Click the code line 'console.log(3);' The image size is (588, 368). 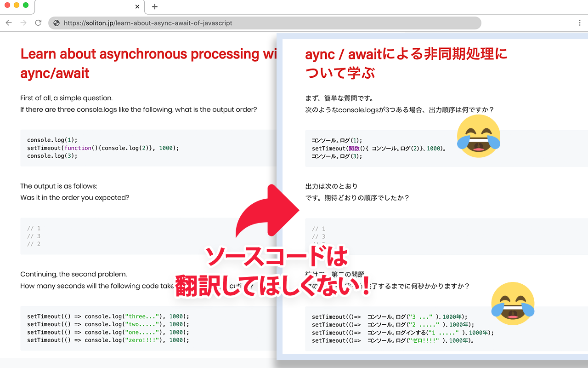(52, 155)
